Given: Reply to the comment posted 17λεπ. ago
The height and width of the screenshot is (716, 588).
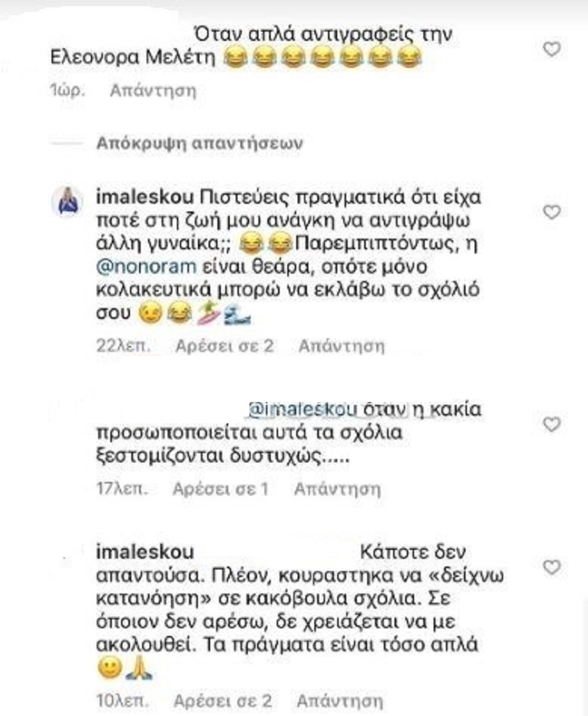Looking at the screenshot, I should click(337, 489).
